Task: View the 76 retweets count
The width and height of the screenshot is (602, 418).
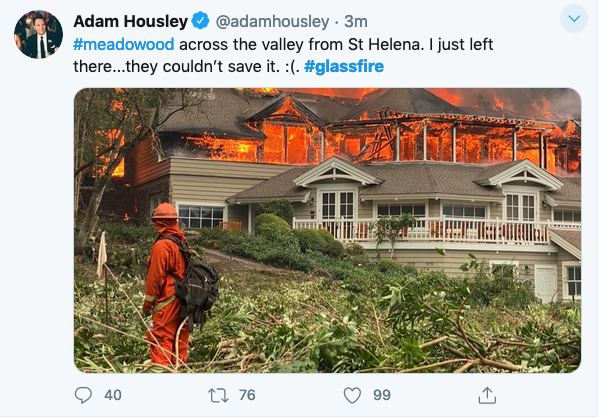Action: [247, 395]
